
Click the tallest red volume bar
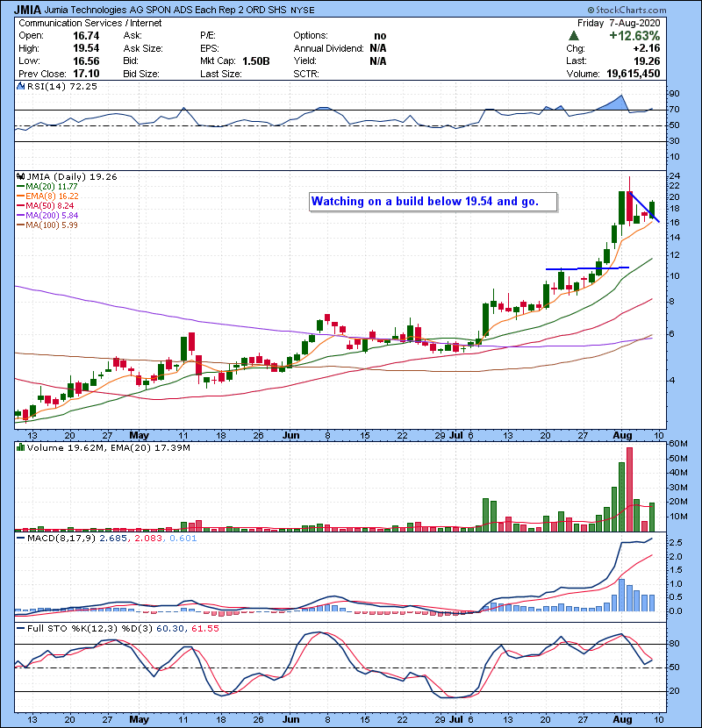point(629,489)
